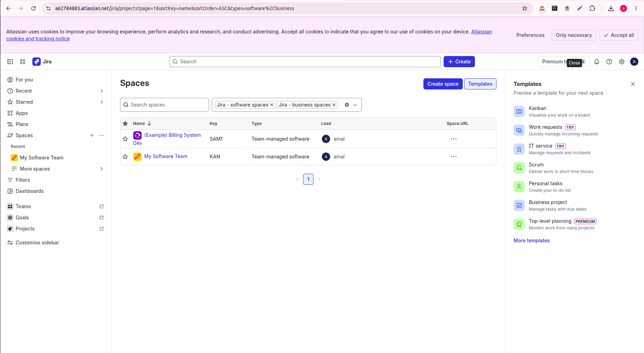
Task: Star the (Example) Billing System Dev space
Action: tap(125, 139)
